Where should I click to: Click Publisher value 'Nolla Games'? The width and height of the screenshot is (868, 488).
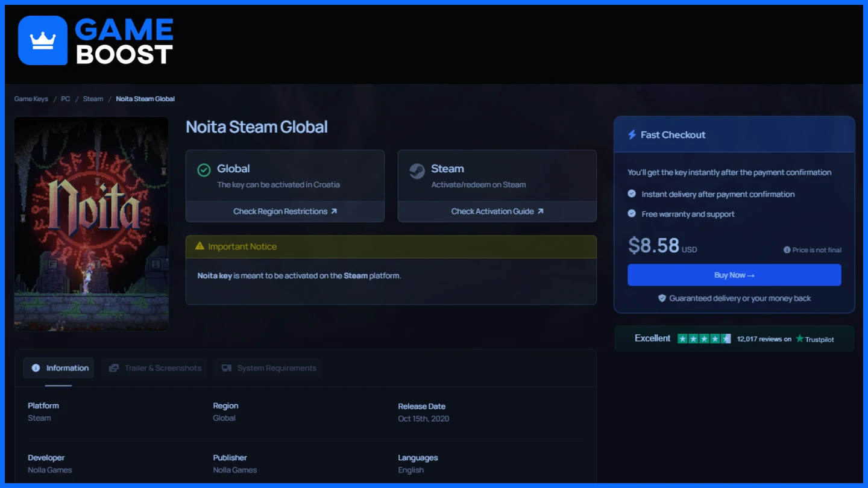(235, 470)
